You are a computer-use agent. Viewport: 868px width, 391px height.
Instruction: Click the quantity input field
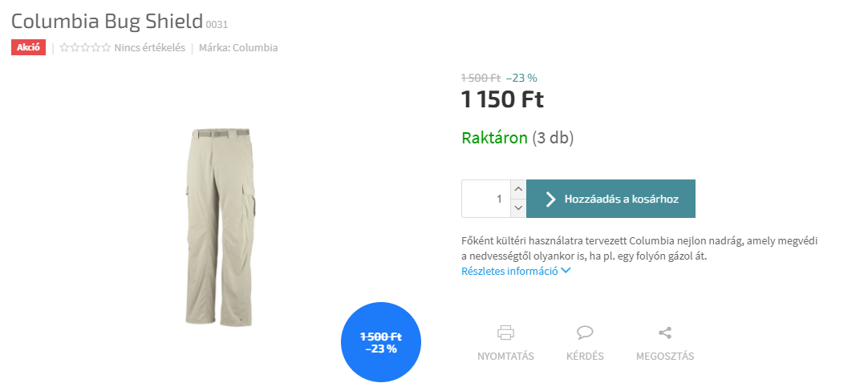click(x=487, y=199)
